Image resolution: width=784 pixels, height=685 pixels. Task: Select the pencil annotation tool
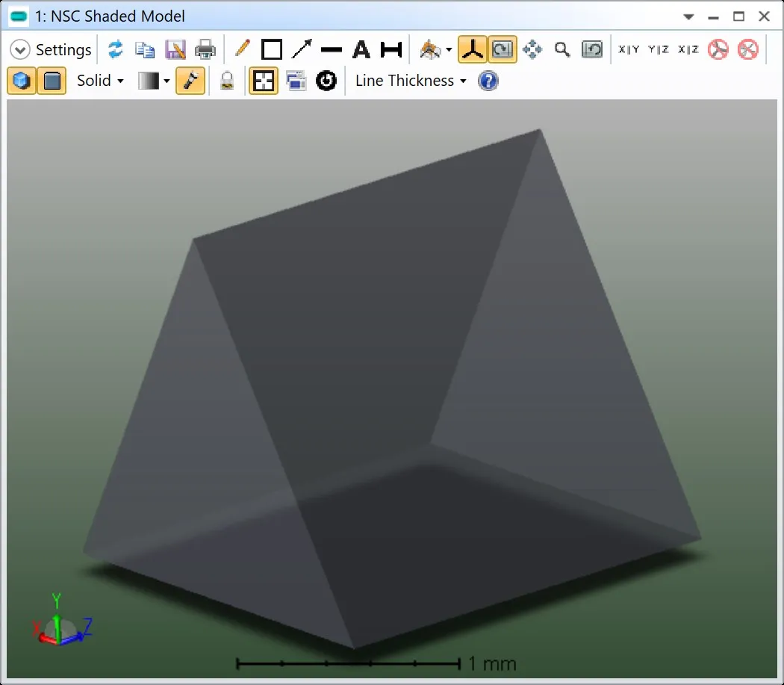coord(242,50)
